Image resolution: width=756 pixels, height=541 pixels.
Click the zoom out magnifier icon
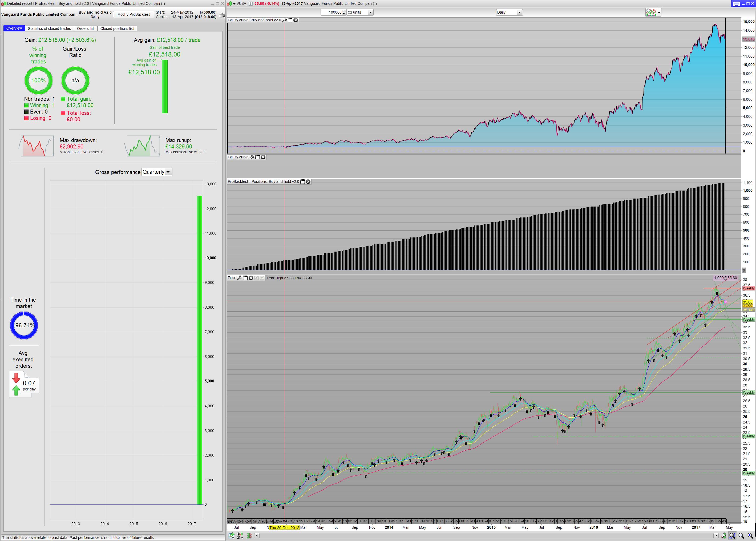click(741, 536)
